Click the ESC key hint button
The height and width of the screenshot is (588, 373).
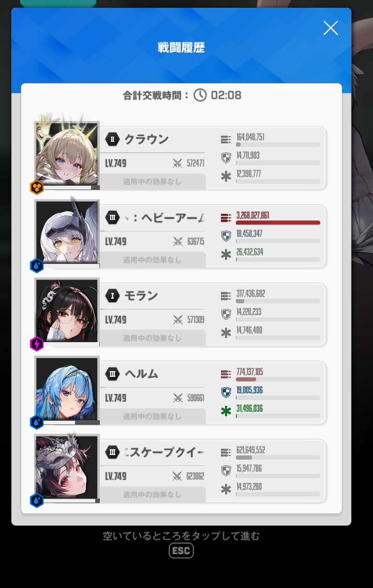[181, 551]
